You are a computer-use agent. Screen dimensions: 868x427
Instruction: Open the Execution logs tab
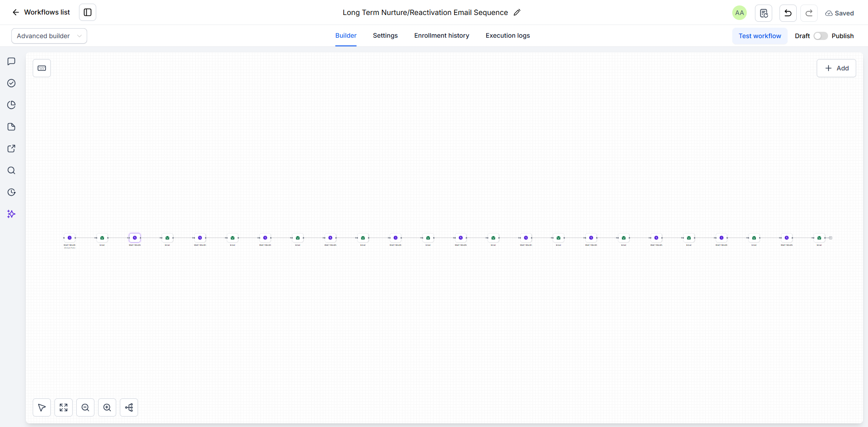[508, 35]
